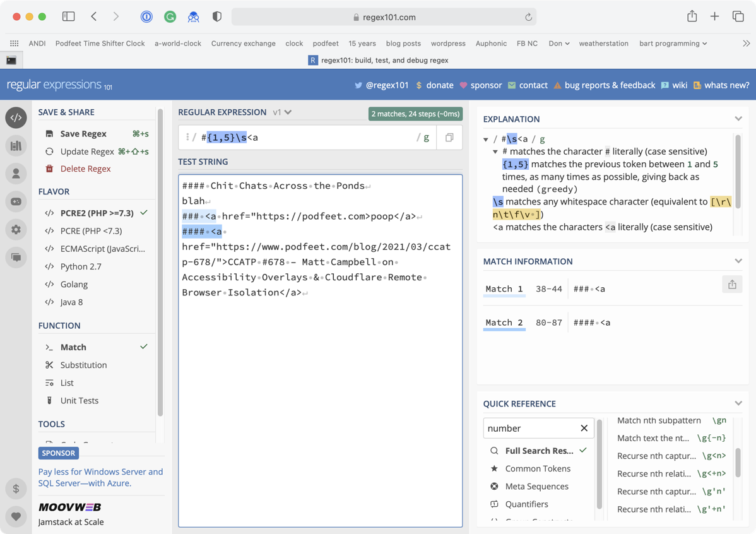Click the heart icon in left sidebar
The width and height of the screenshot is (756, 534).
pos(16,516)
